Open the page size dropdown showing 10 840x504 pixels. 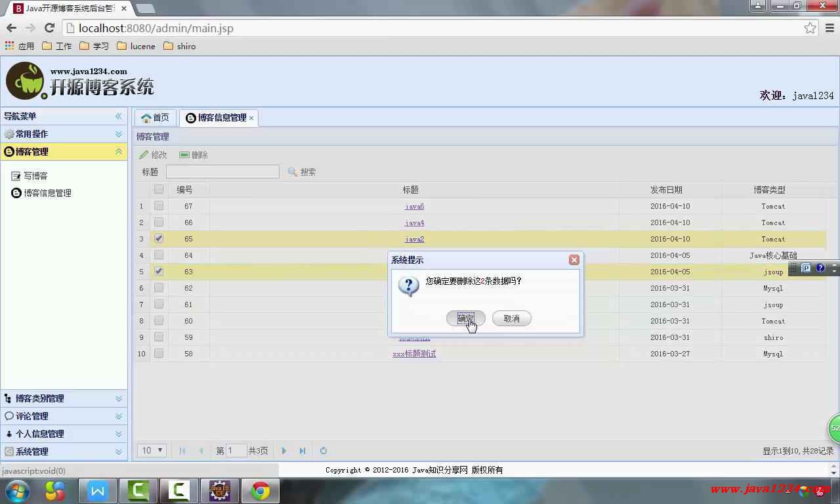[x=152, y=451]
